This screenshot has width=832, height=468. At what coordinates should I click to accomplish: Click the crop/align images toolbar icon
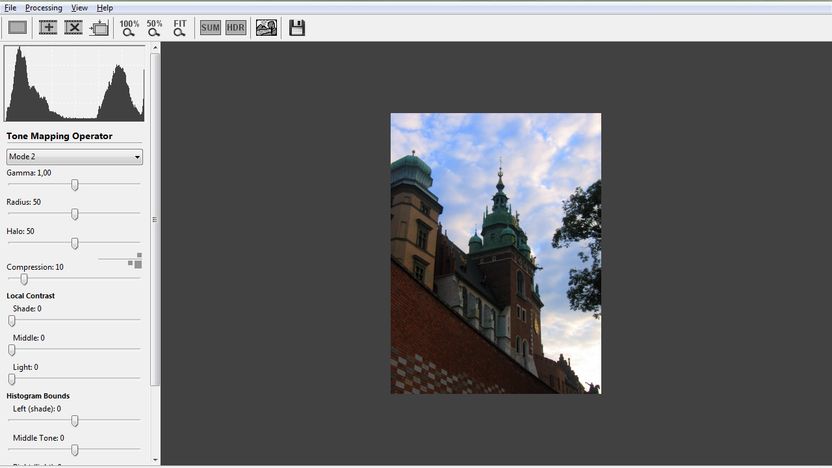[x=99, y=28]
